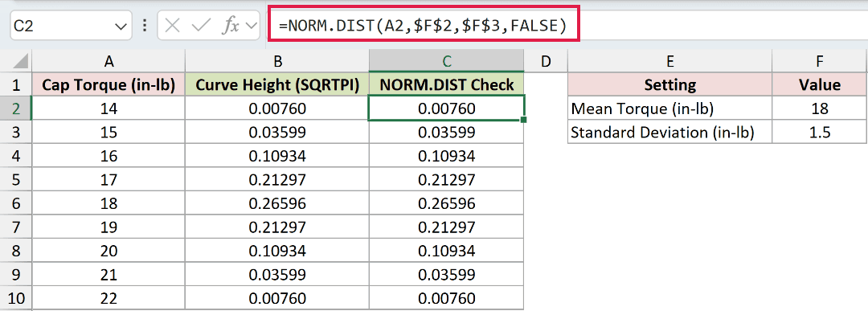Select row 2 header
This screenshot has height=311, width=868.
pos(16,108)
